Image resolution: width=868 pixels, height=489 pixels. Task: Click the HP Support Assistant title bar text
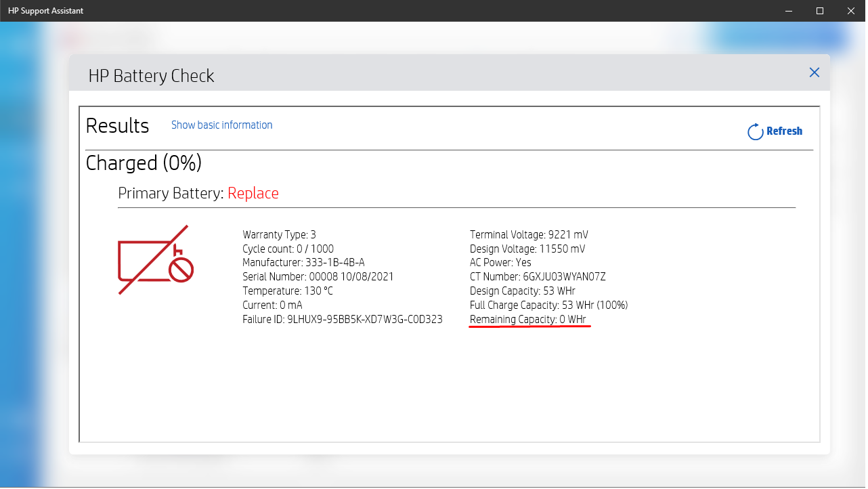click(x=45, y=11)
